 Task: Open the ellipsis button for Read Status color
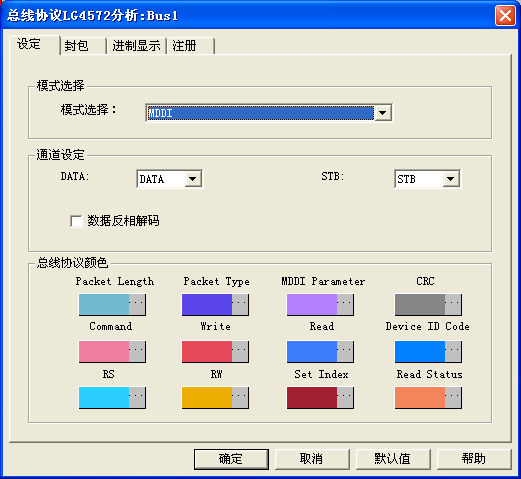[x=453, y=397]
